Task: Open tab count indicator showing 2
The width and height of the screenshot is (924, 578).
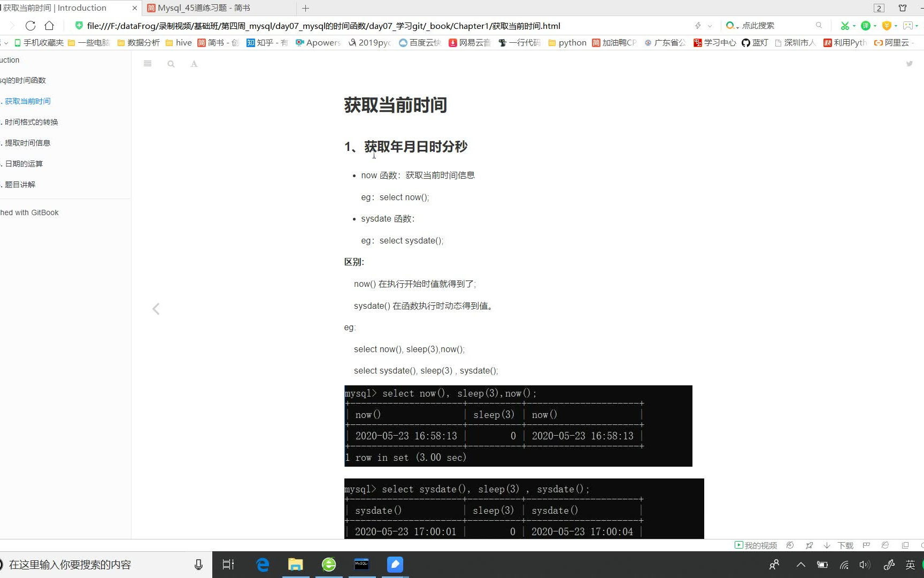Action: [x=879, y=8]
